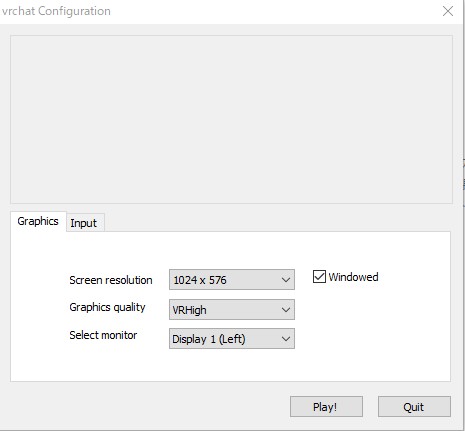Click the Screen resolution label
Screen dimensions: 465x431
(x=111, y=280)
